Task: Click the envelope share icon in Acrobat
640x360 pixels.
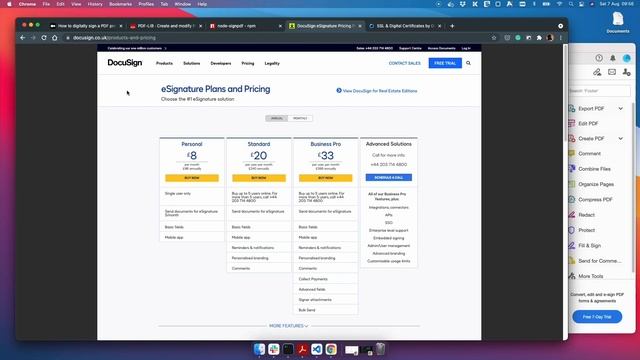Action: pyautogui.click(x=612, y=72)
